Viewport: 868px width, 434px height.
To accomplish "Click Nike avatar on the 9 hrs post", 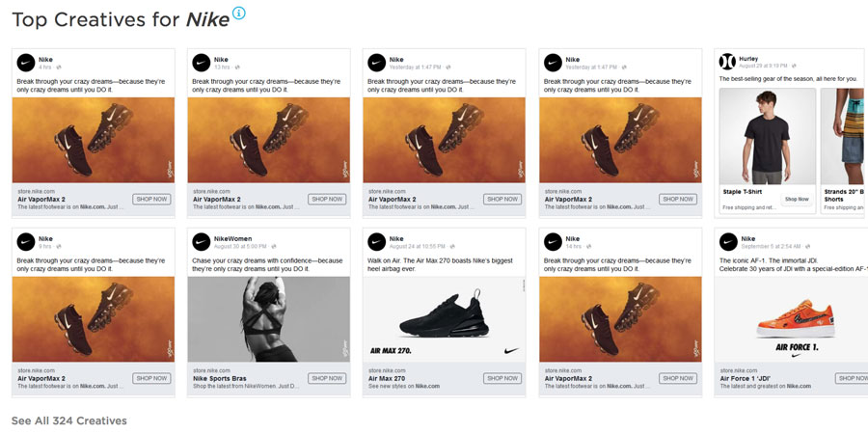I will 25,242.
